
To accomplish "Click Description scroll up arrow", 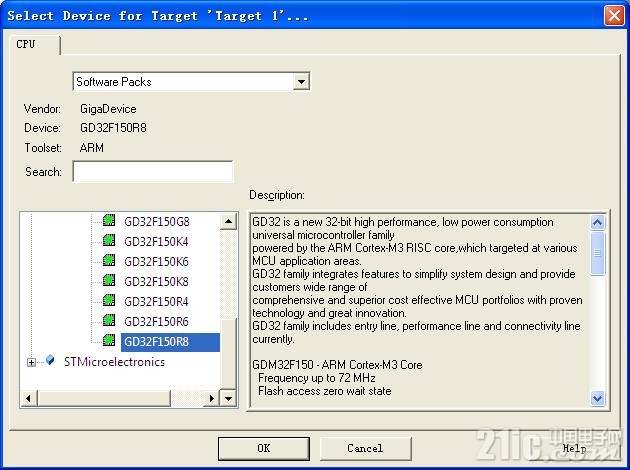I will 597,222.
